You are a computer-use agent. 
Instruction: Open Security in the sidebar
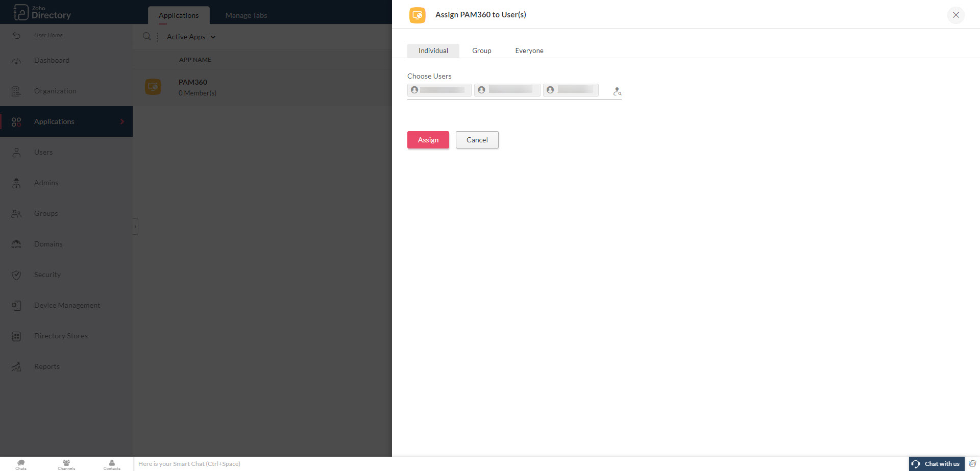66,275
